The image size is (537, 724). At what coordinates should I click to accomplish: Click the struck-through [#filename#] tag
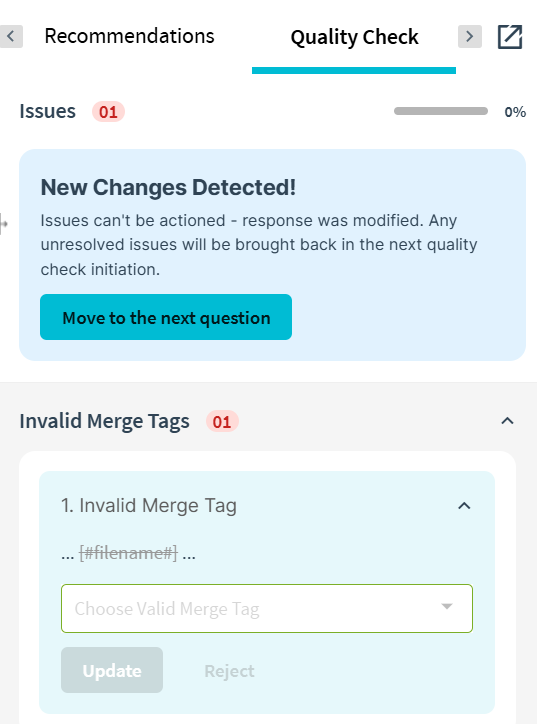click(128, 553)
